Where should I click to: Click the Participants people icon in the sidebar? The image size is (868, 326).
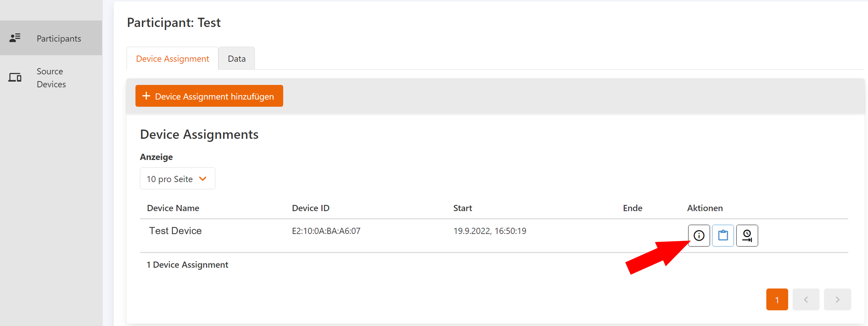click(x=15, y=38)
